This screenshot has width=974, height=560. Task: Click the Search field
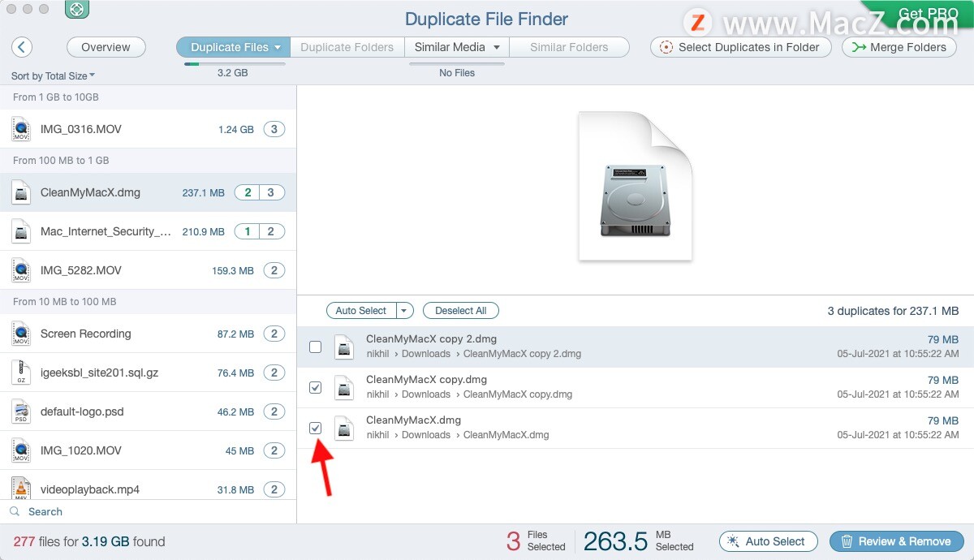pos(149,512)
